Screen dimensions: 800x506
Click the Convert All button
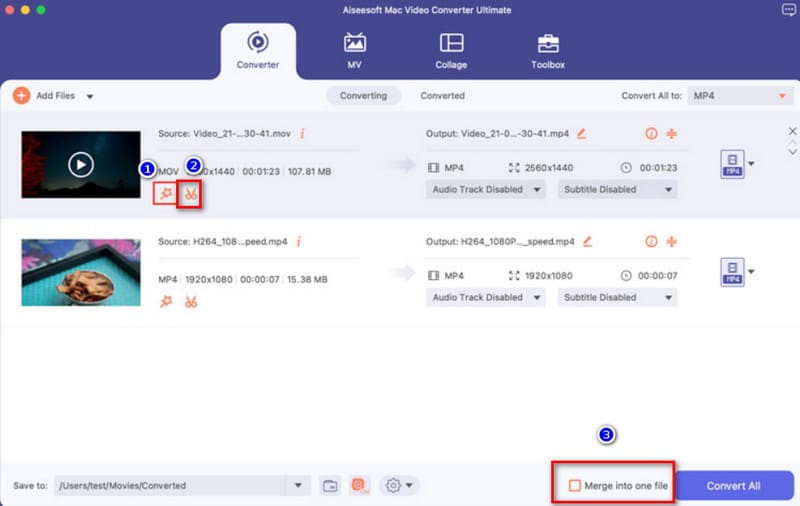[x=733, y=486]
